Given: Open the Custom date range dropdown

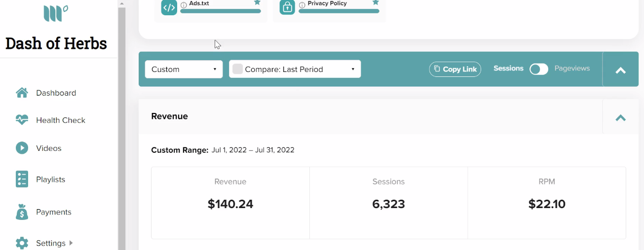Looking at the screenshot, I should point(184,69).
